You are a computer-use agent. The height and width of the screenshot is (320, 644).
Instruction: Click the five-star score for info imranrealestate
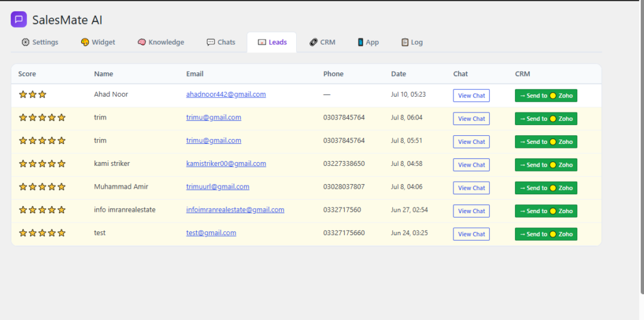click(x=42, y=209)
